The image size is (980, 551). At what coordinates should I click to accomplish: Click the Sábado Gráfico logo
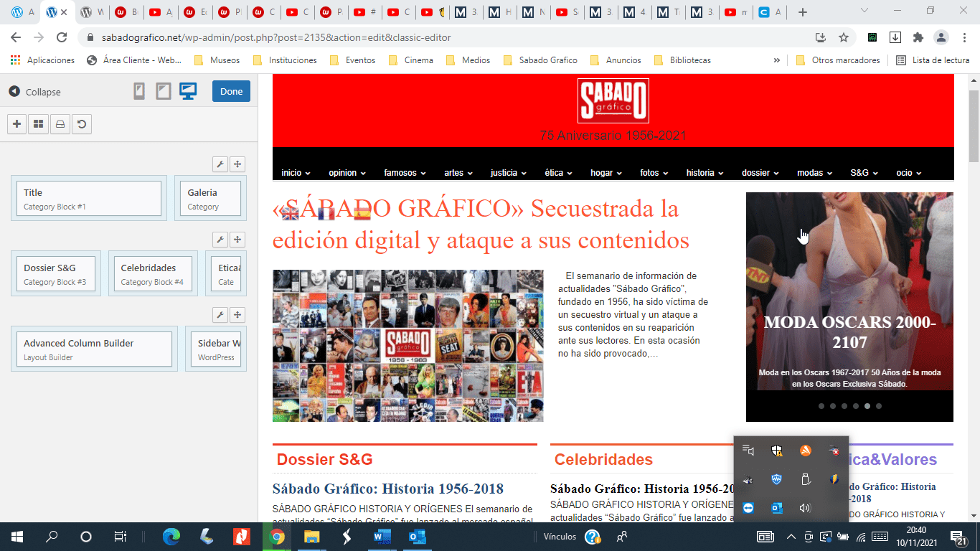[x=613, y=100]
